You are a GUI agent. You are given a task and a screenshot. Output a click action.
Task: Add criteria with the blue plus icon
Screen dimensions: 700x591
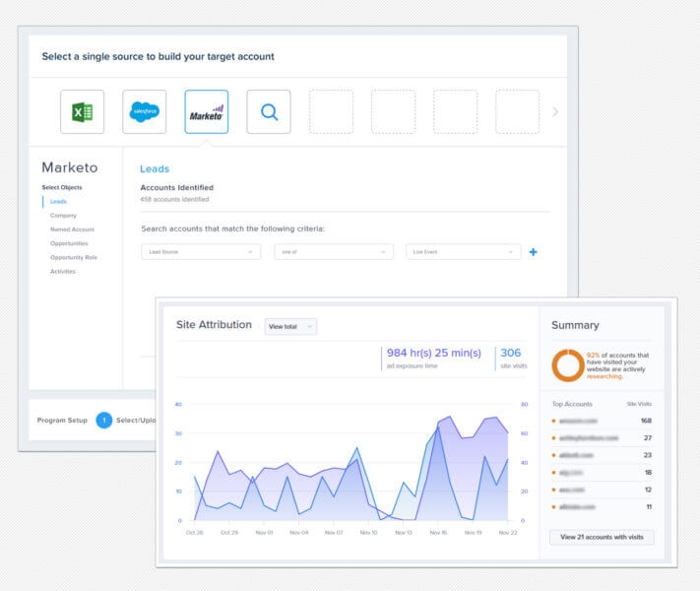coord(533,252)
